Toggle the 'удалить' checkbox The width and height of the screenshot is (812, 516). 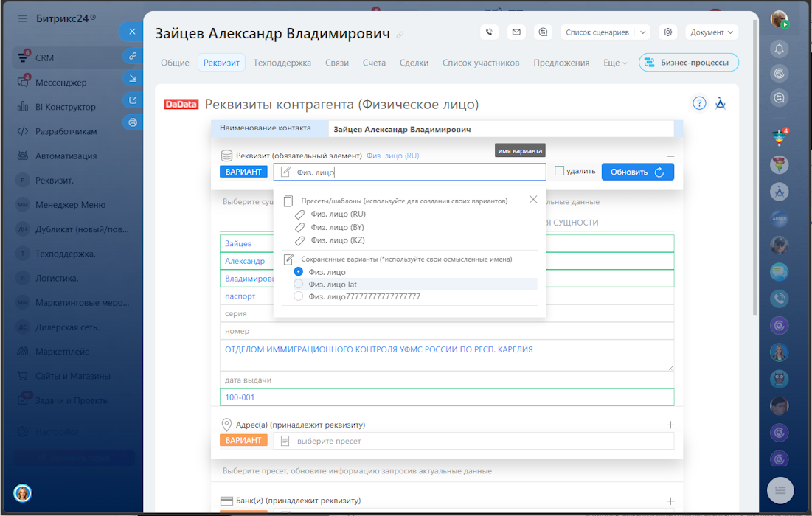pos(559,171)
